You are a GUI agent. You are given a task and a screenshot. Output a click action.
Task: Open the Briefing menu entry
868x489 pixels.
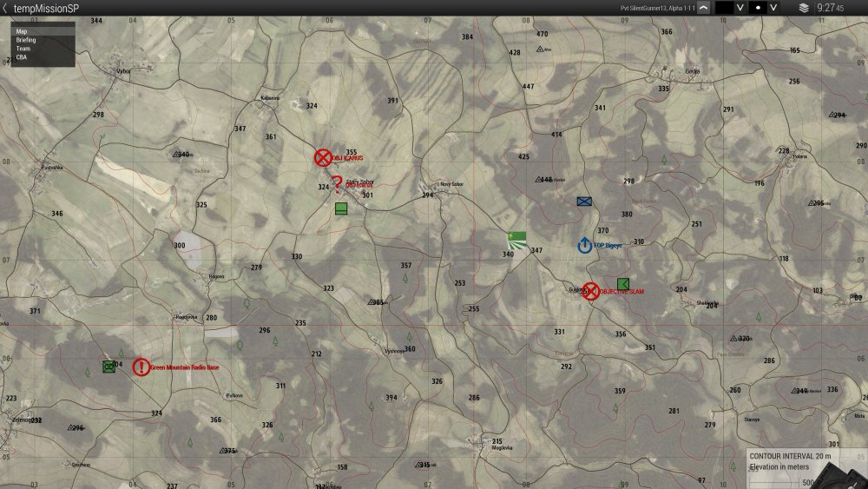pos(26,40)
